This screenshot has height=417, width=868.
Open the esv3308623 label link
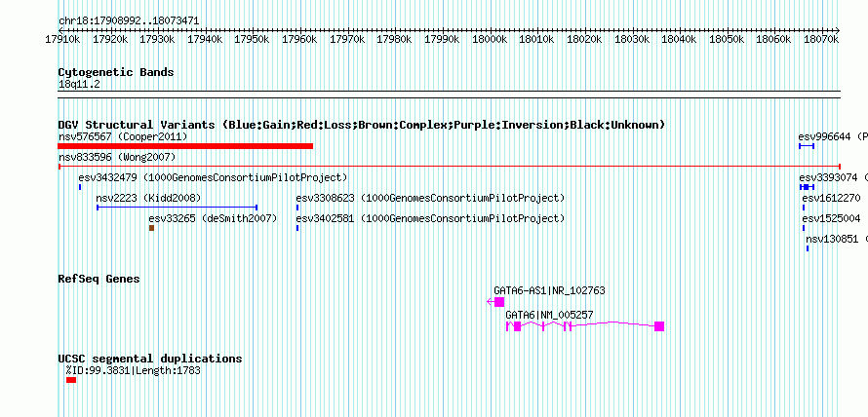(430, 198)
